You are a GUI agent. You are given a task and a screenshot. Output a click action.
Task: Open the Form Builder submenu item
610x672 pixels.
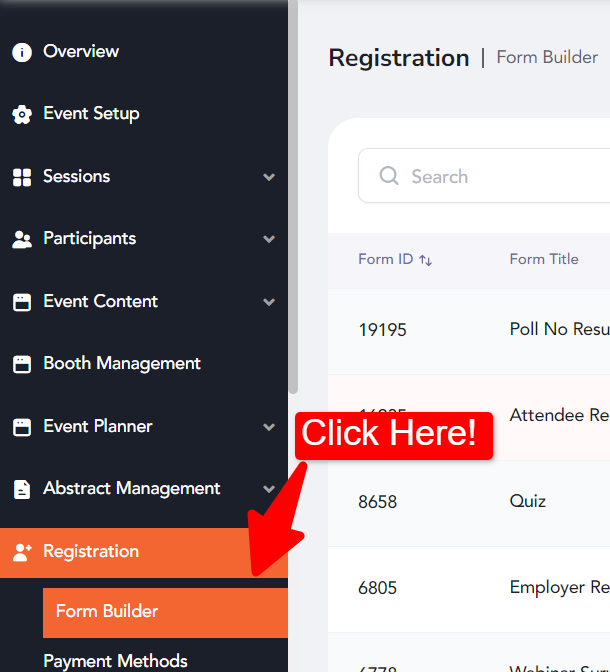[165, 612]
